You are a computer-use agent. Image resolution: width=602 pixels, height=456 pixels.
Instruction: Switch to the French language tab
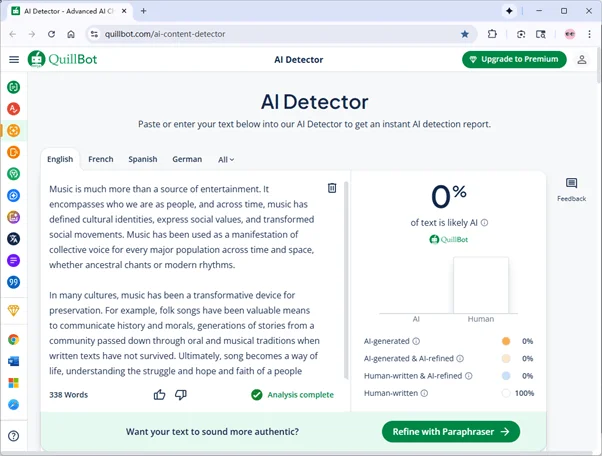[100, 159]
